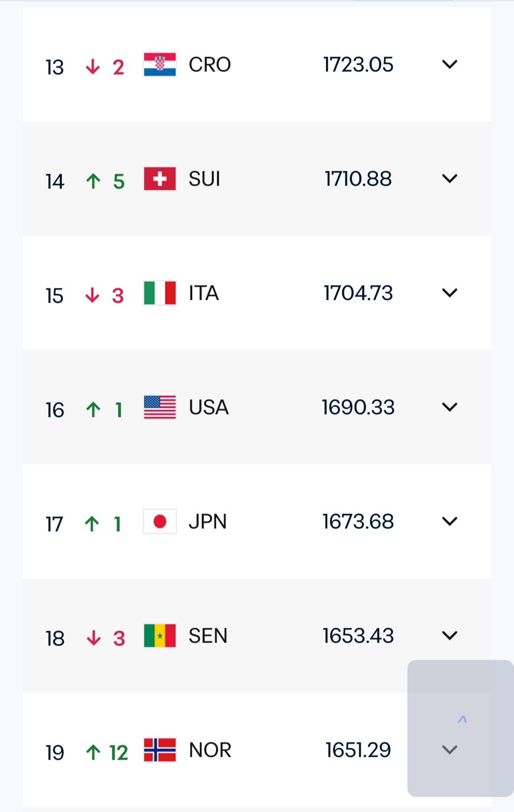Expand the CRO row details chevron
The height and width of the screenshot is (812, 514).
(449, 64)
